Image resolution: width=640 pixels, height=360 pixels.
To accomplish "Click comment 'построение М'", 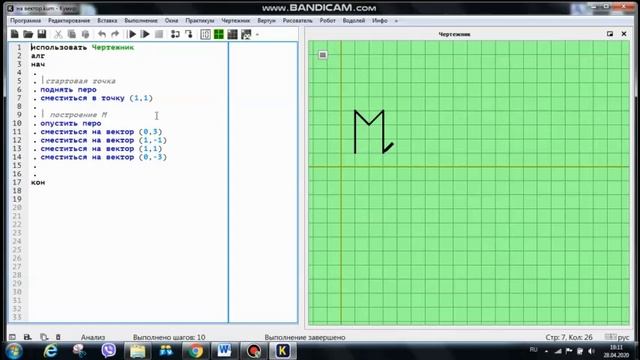I will click(x=78, y=115).
